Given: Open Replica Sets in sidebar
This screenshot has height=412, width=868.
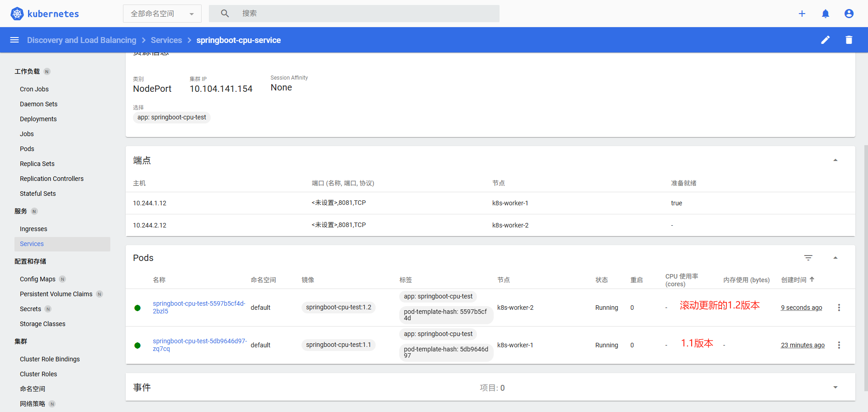Looking at the screenshot, I should pyautogui.click(x=37, y=164).
